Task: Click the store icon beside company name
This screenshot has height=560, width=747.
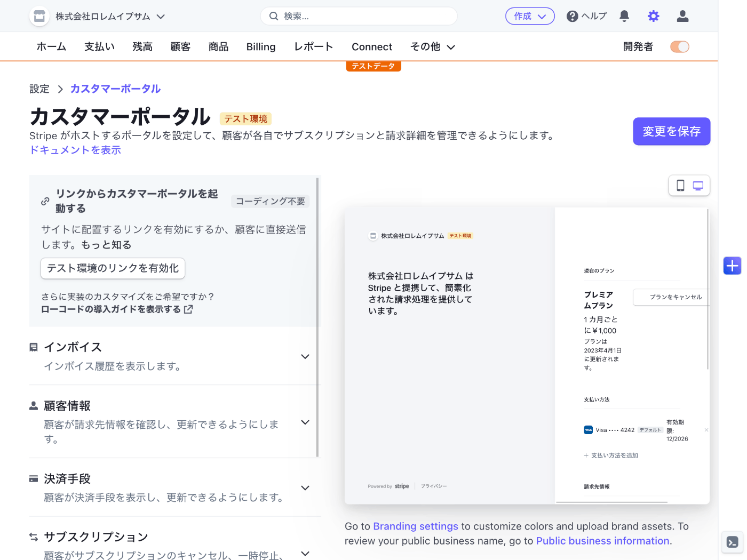Action: [39, 16]
